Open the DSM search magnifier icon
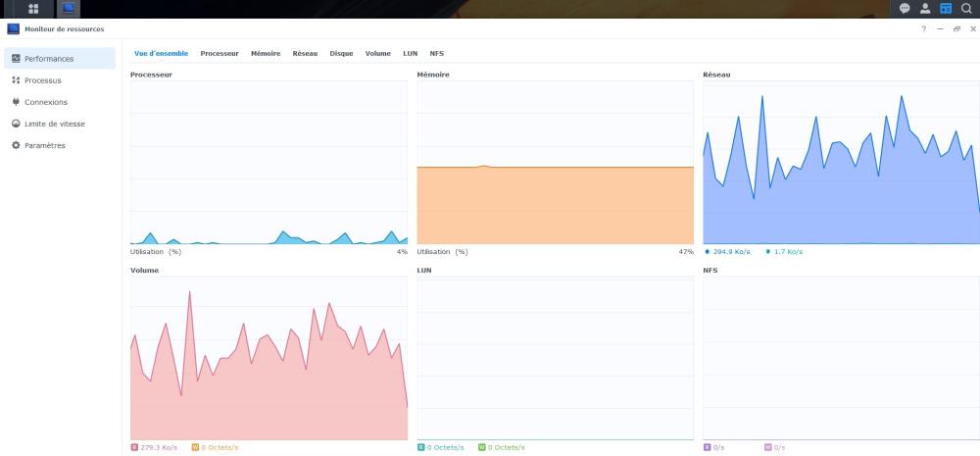 point(966,8)
